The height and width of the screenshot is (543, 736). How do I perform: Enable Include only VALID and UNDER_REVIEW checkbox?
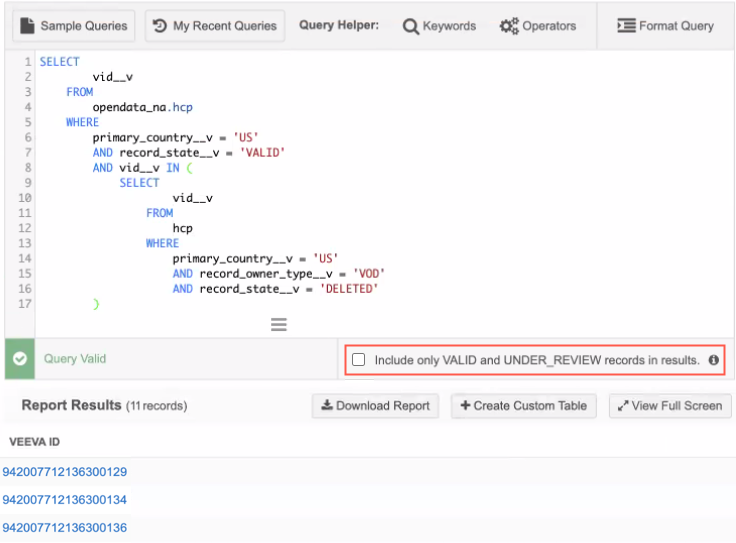[359, 360]
